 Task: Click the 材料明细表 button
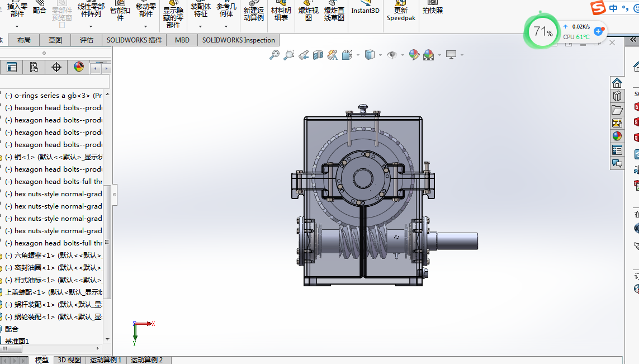point(281,13)
